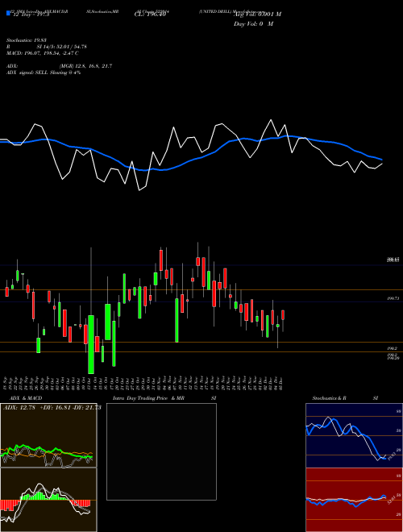The height and width of the screenshot is (532, 403).
Task: Click the blue SMA legend square
Action: pyautogui.click(x=8, y=13)
